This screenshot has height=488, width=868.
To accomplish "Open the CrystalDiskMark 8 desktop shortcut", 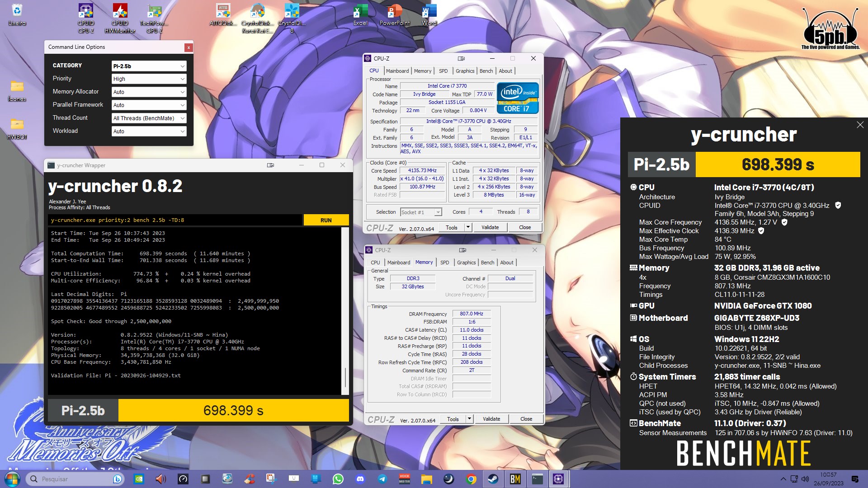I will pos(292,18).
